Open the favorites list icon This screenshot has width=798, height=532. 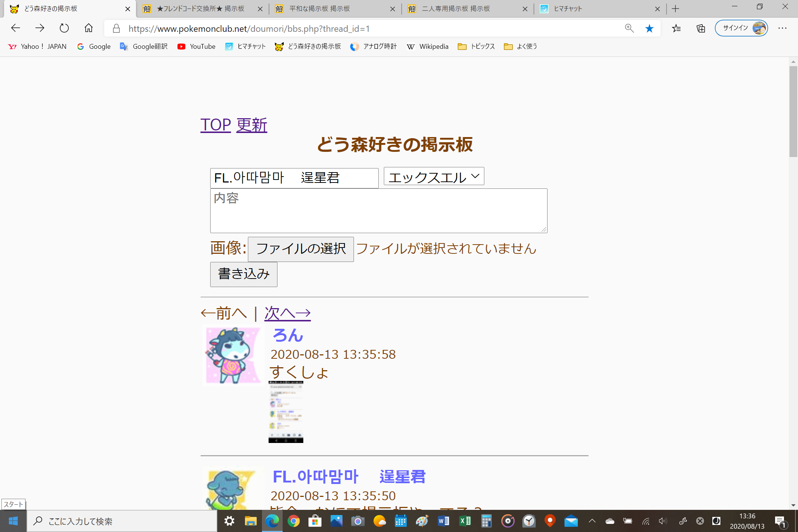point(676,28)
